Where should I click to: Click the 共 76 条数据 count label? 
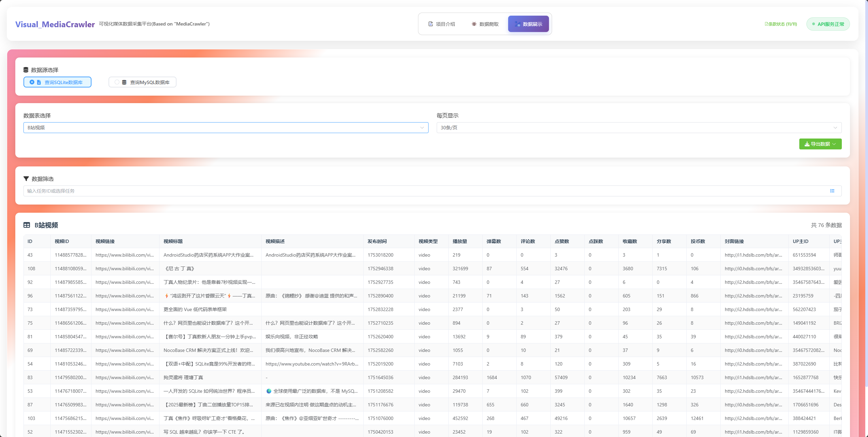(x=826, y=225)
